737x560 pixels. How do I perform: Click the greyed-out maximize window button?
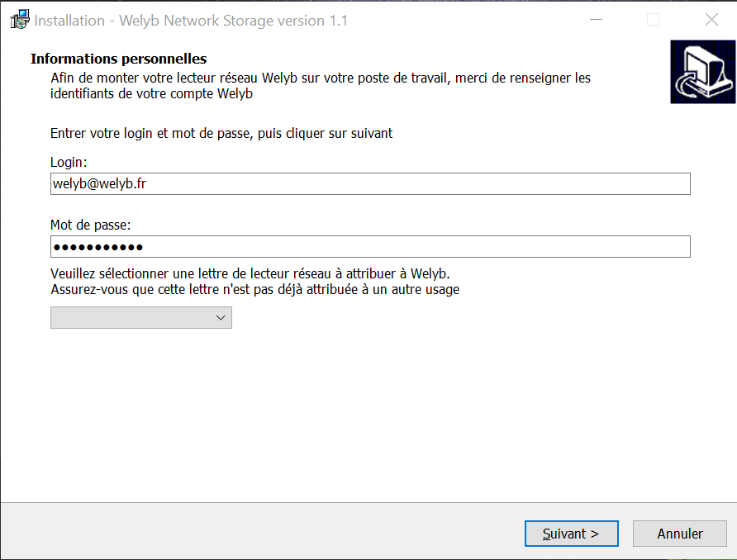coord(653,20)
